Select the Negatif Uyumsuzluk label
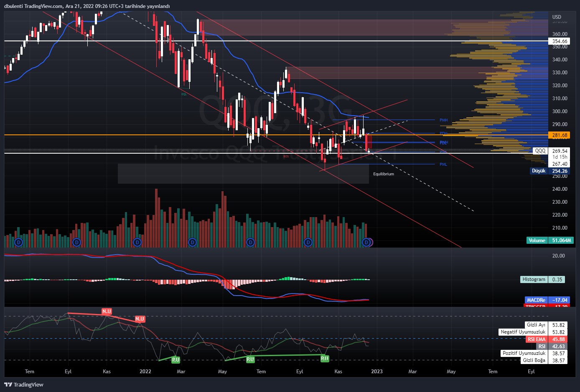Screen dimensions: 580x392 click(x=523, y=332)
